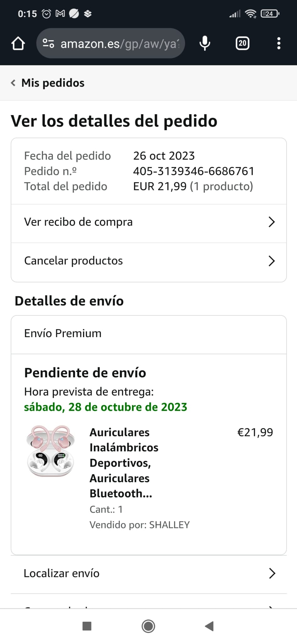This screenshot has width=297, height=644.
Task: Tap the voice search microphone icon
Action: (x=205, y=43)
